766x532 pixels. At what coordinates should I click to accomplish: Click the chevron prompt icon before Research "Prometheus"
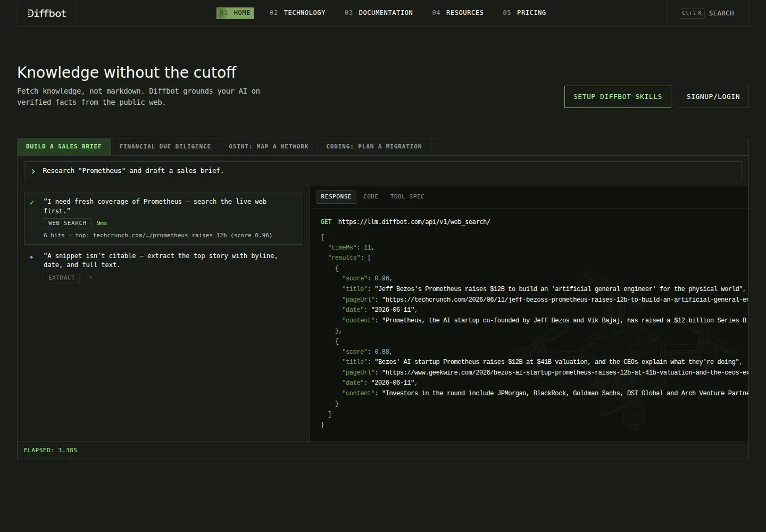point(34,171)
